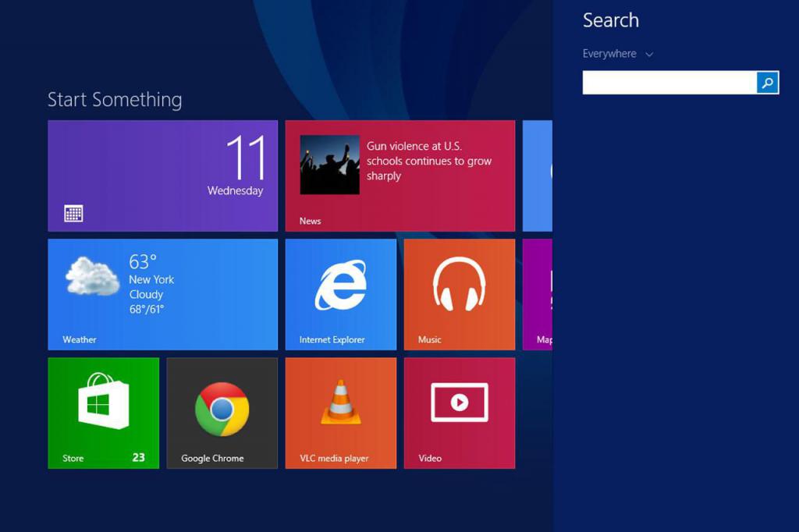Select the Wednesday 11 date on calendar tile

(243, 165)
